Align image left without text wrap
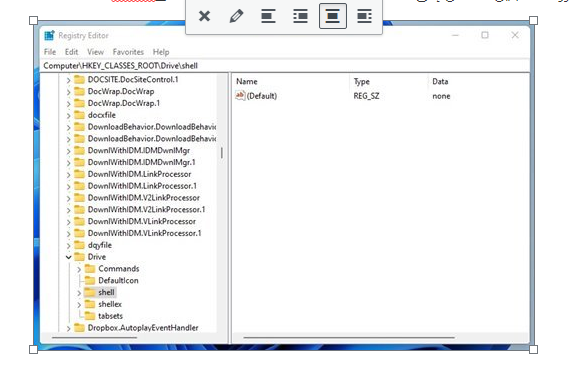The image size is (570, 366). (x=268, y=16)
